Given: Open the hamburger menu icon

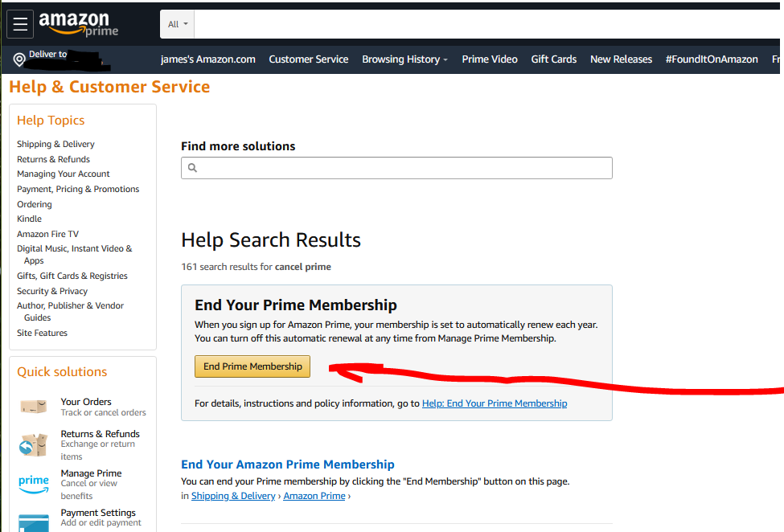Looking at the screenshot, I should [20, 24].
